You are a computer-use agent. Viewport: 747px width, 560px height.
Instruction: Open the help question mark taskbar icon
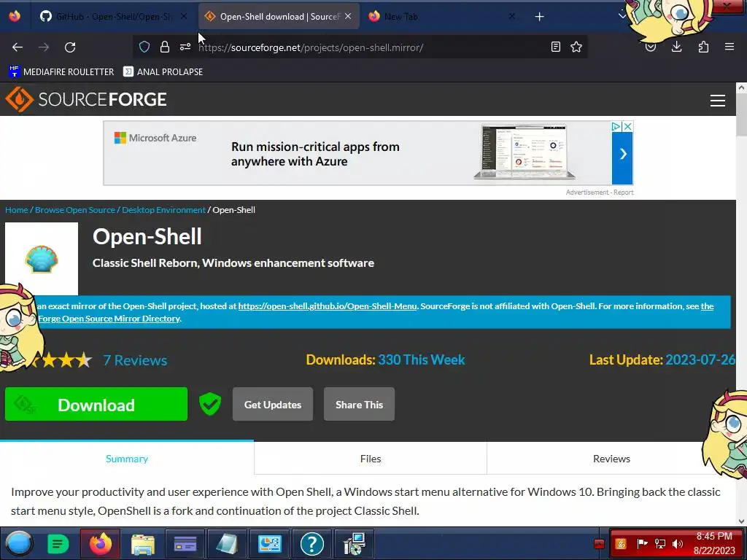[312, 543]
